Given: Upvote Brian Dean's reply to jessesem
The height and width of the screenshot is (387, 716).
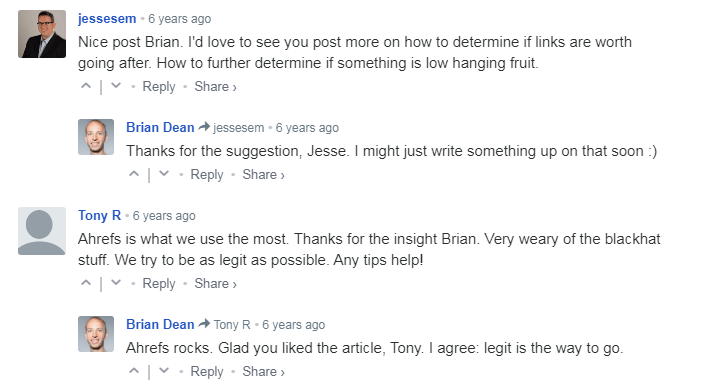Looking at the screenshot, I should coord(134,173).
